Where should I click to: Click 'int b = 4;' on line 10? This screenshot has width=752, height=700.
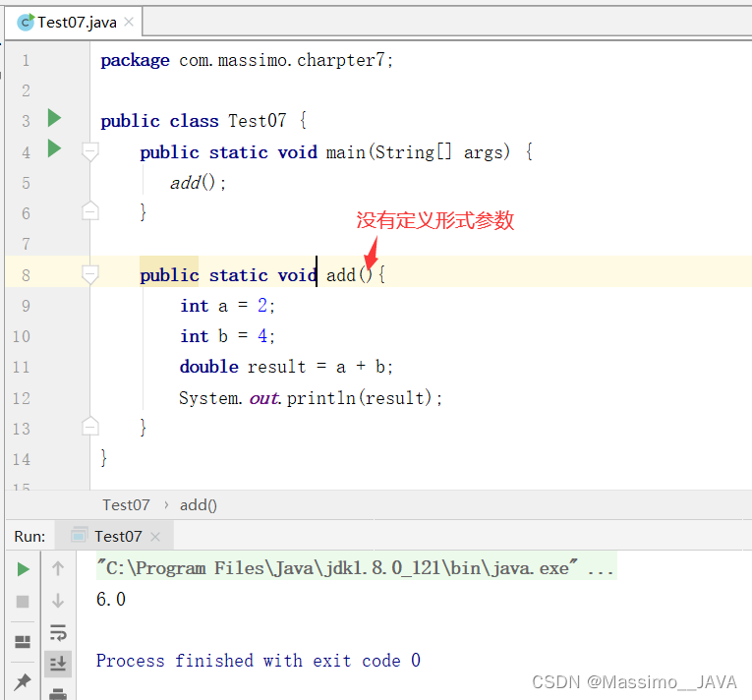point(227,336)
